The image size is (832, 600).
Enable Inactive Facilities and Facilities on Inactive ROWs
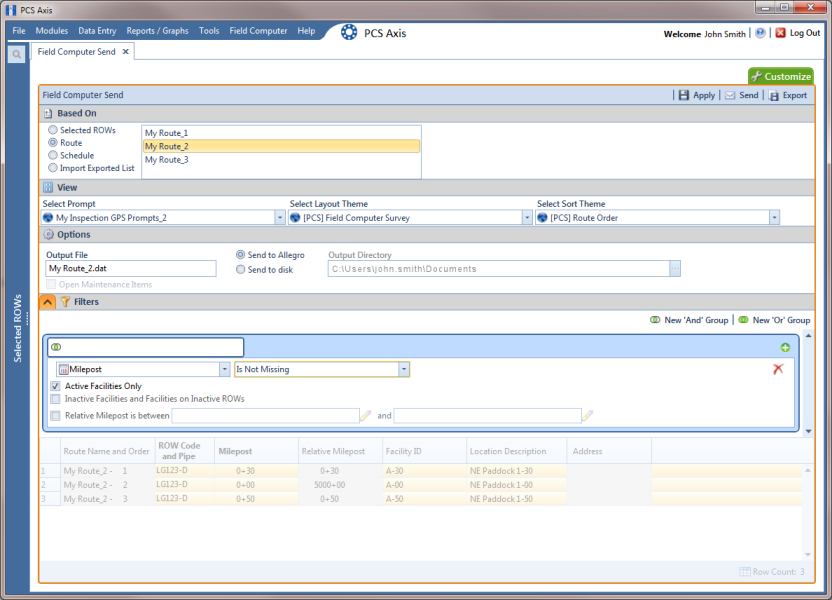[55, 399]
